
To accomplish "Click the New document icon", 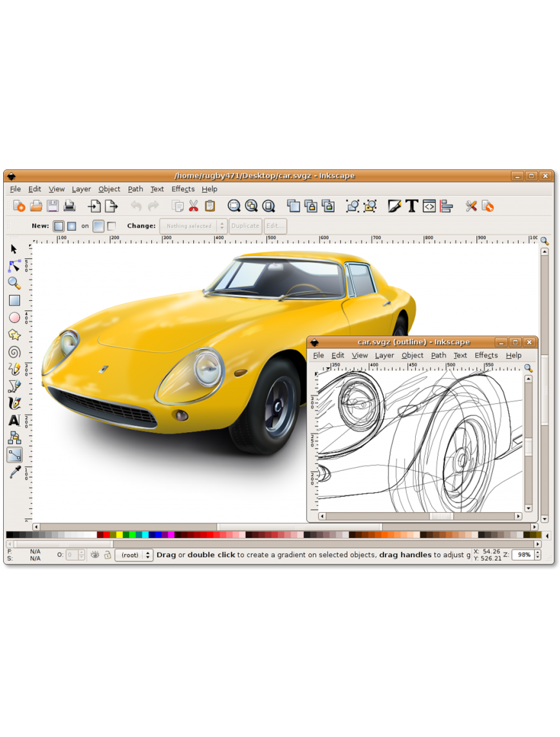I will tap(19, 206).
